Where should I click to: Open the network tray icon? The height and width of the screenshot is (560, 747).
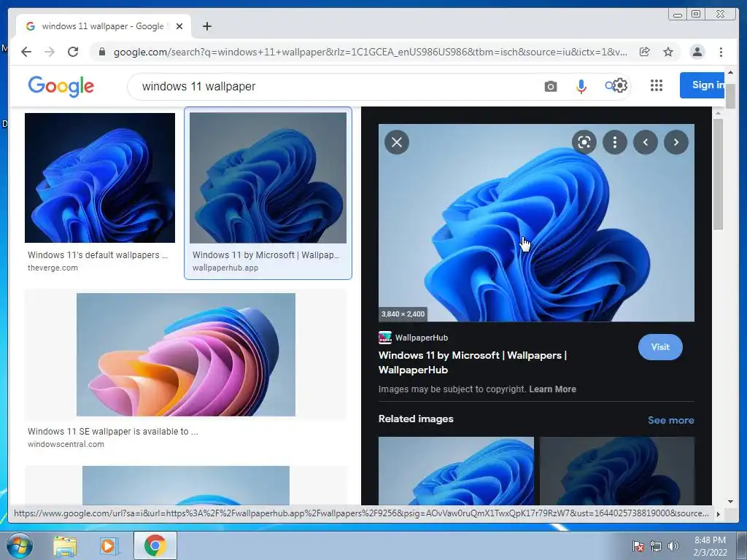pos(656,546)
